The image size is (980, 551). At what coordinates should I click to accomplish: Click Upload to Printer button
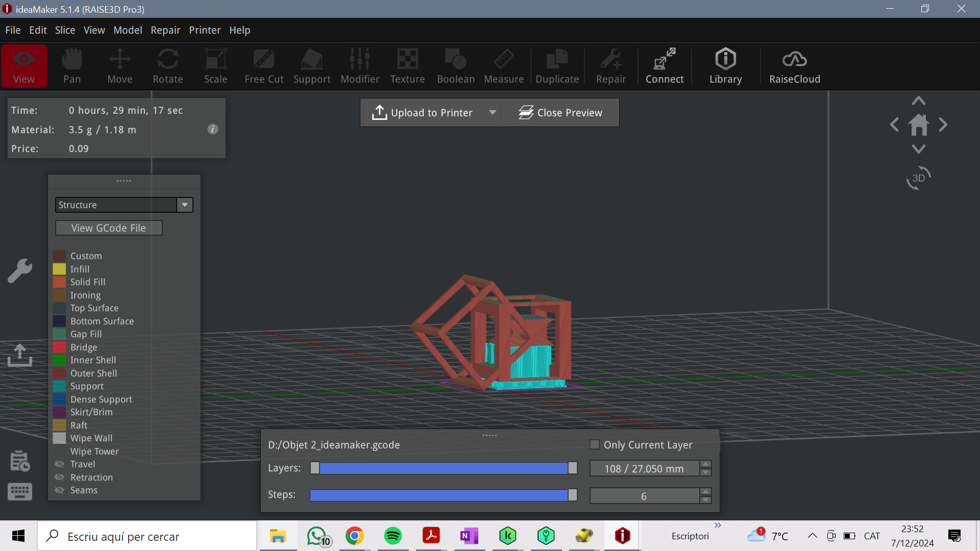[423, 112]
